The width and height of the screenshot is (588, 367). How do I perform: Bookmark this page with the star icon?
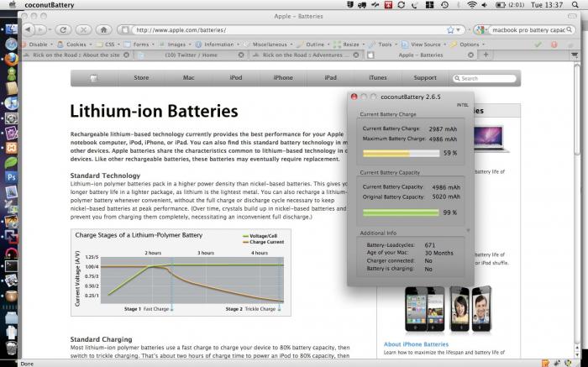450,30
